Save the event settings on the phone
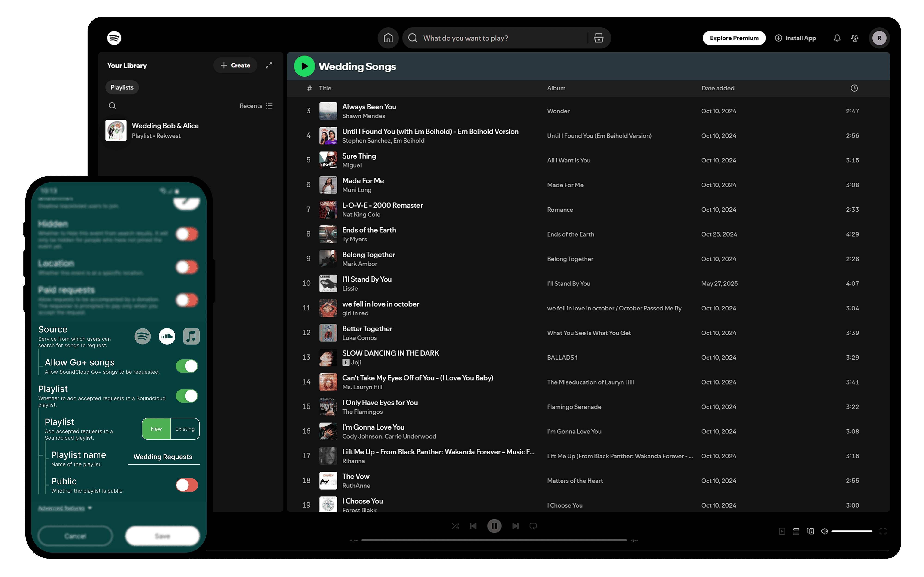 click(x=162, y=536)
